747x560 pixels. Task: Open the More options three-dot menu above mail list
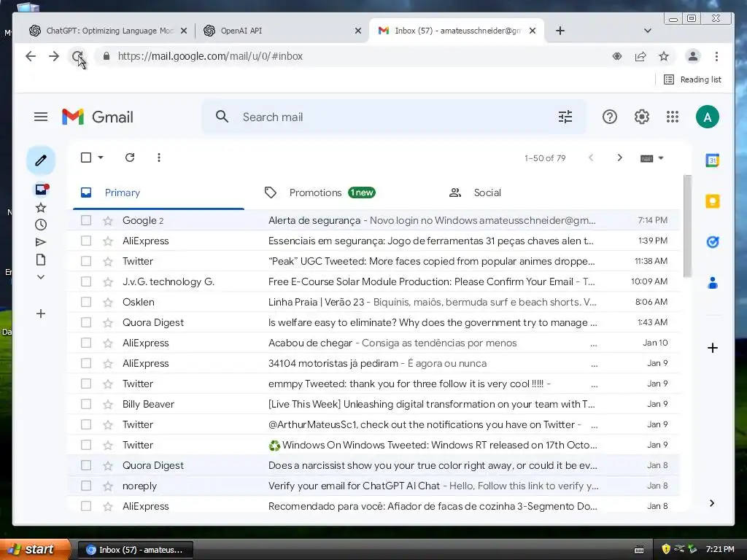point(159,157)
